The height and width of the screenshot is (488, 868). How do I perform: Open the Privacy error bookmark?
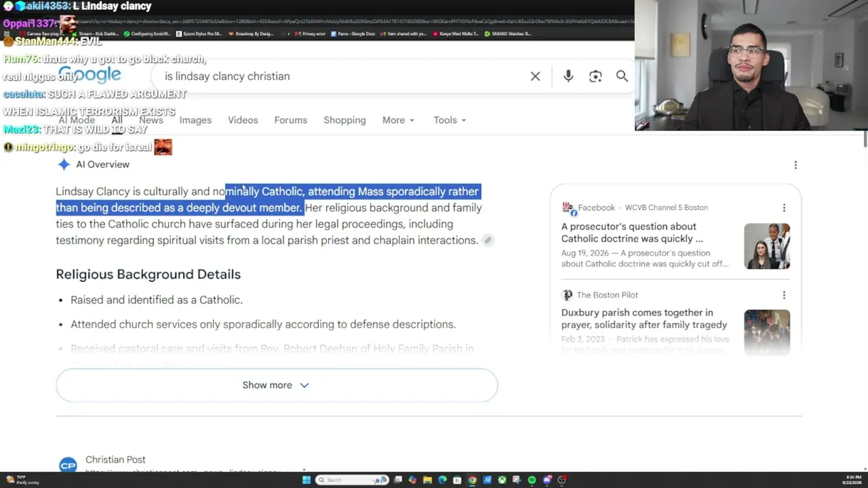[309, 33]
